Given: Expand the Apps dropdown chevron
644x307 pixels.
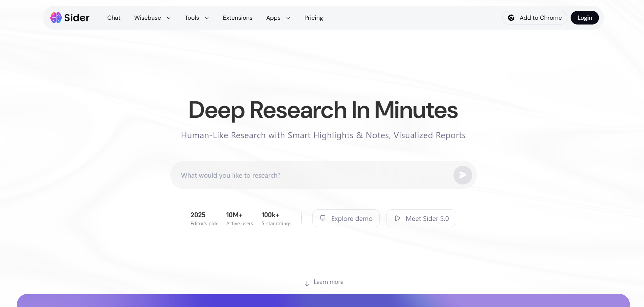Looking at the screenshot, I should (x=288, y=18).
